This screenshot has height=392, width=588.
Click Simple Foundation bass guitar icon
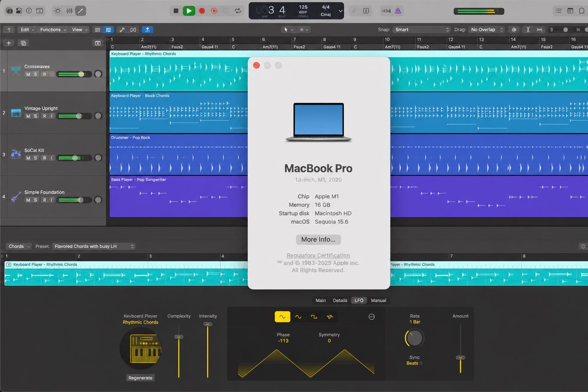(16, 196)
